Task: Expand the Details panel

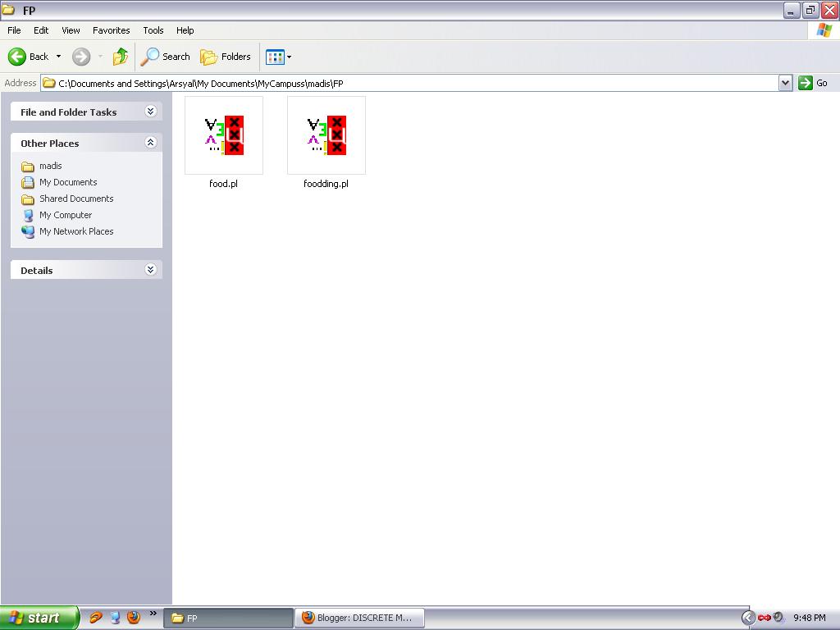Action: pyautogui.click(x=151, y=269)
